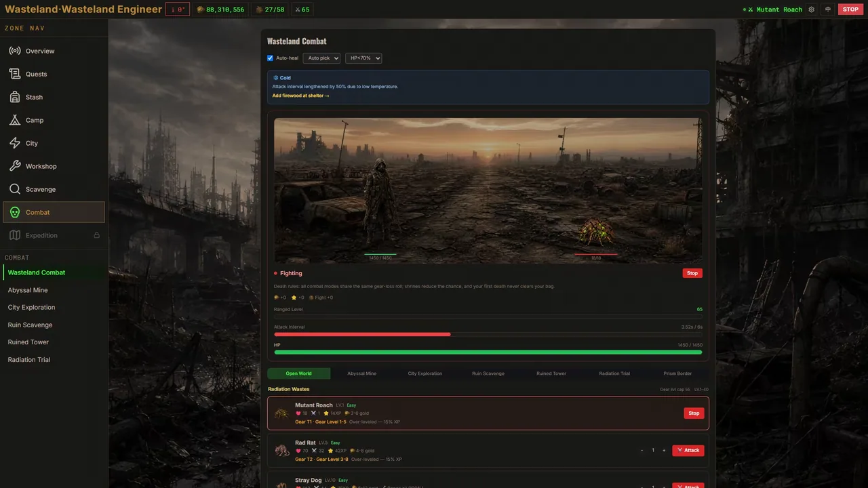The width and height of the screenshot is (868, 488).
Task: Increase Rad Rat count with plus
Action: (x=664, y=450)
